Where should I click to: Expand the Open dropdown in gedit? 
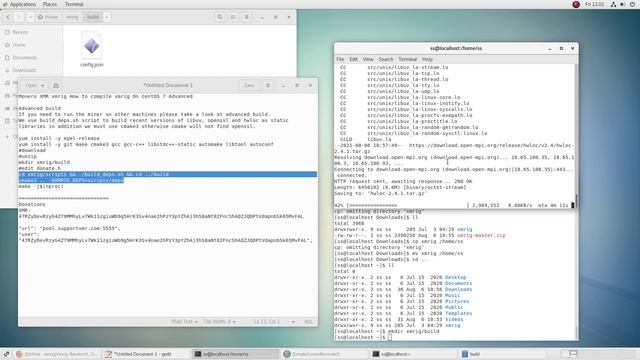(34, 85)
